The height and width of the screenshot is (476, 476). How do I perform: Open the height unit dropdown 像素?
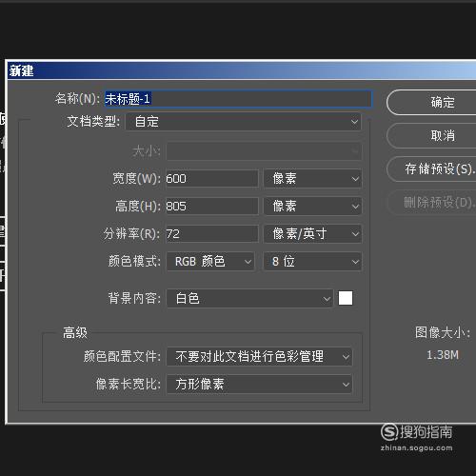(312, 207)
